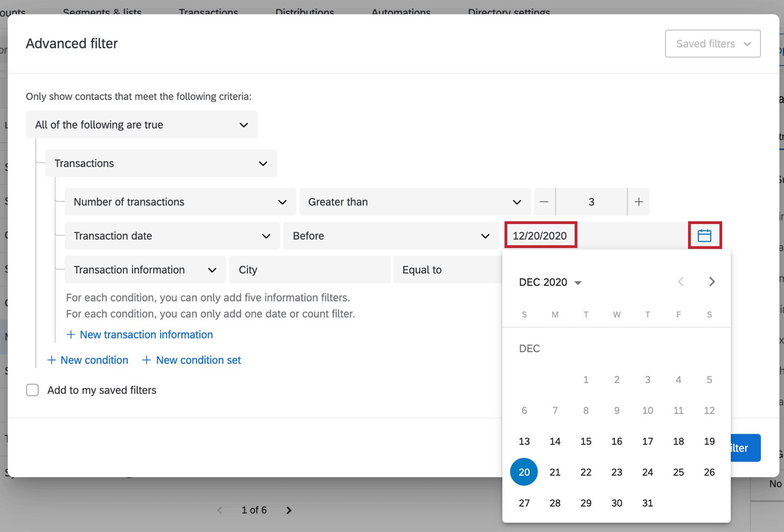Select December 20 in the calendar

(x=524, y=472)
